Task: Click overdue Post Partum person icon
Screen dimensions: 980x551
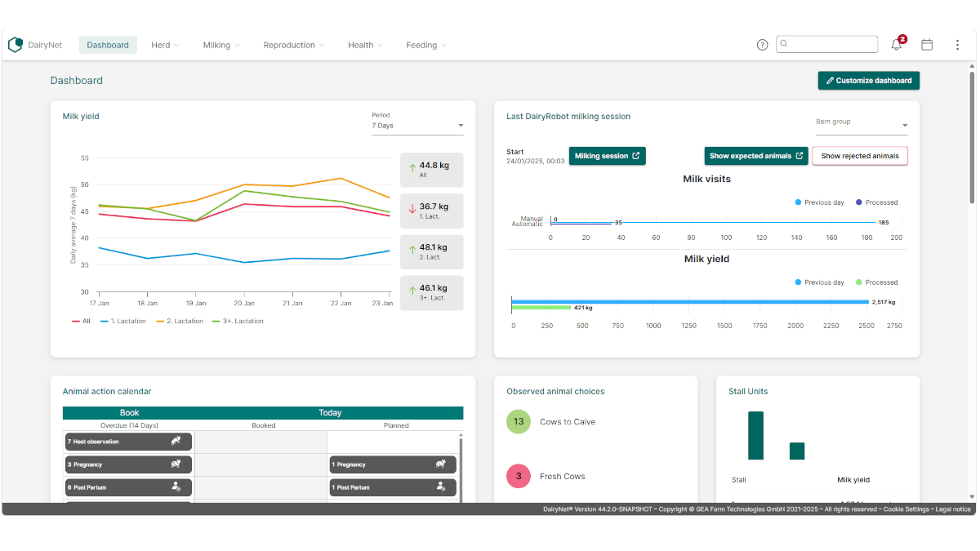Action: click(x=176, y=487)
